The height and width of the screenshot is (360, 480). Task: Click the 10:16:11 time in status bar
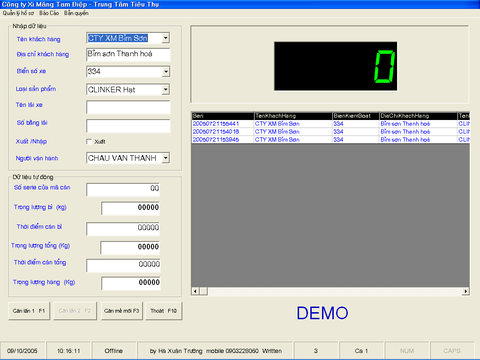(69, 351)
